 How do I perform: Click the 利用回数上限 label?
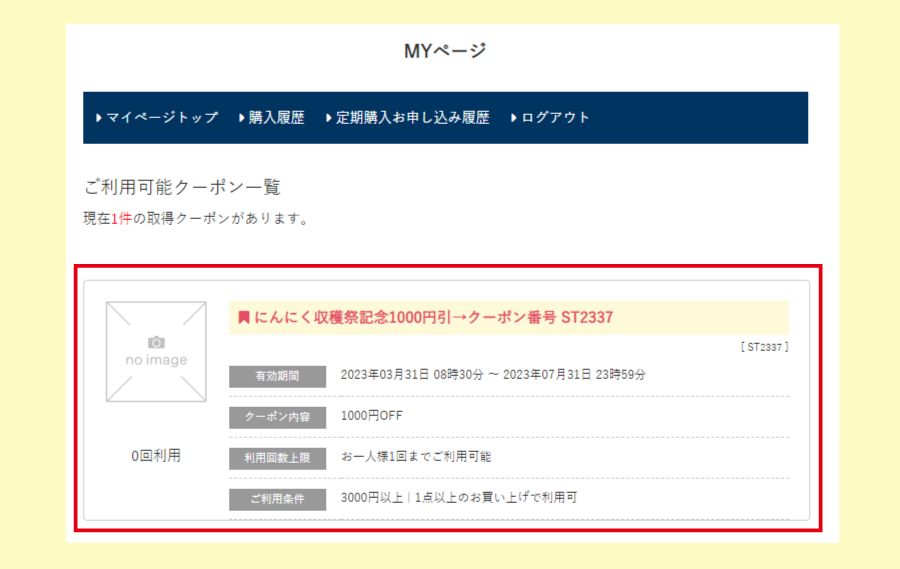[x=277, y=458]
